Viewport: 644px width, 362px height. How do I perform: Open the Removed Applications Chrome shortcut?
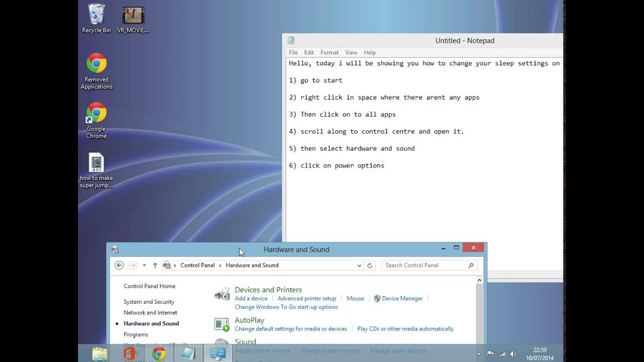(97, 71)
